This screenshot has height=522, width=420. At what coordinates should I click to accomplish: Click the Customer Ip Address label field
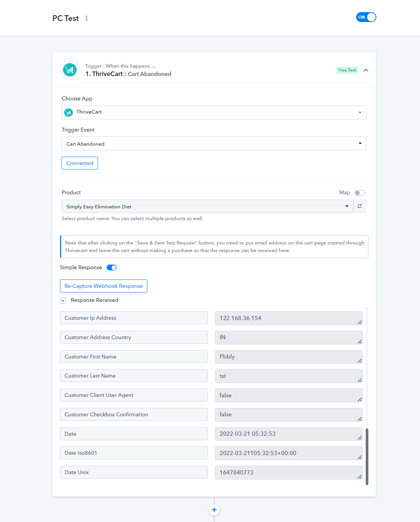coord(134,318)
